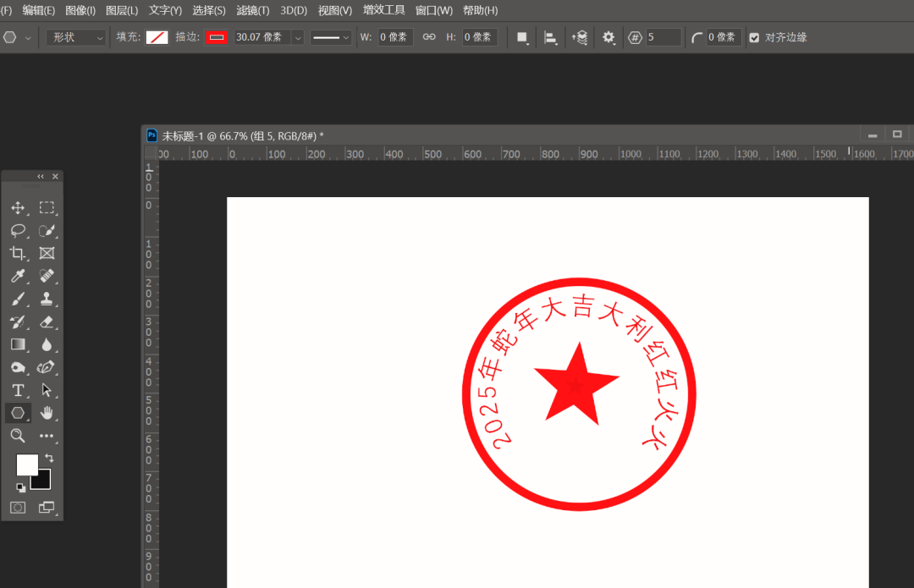Select the Eyedropper tool
The width and height of the screenshot is (914, 588).
[x=18, y=276]
